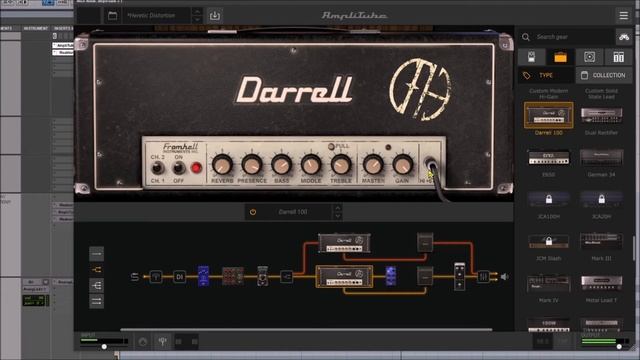
Task: Select the Metal Lead T amp thumbnail
Action: (x=601, y=283)
